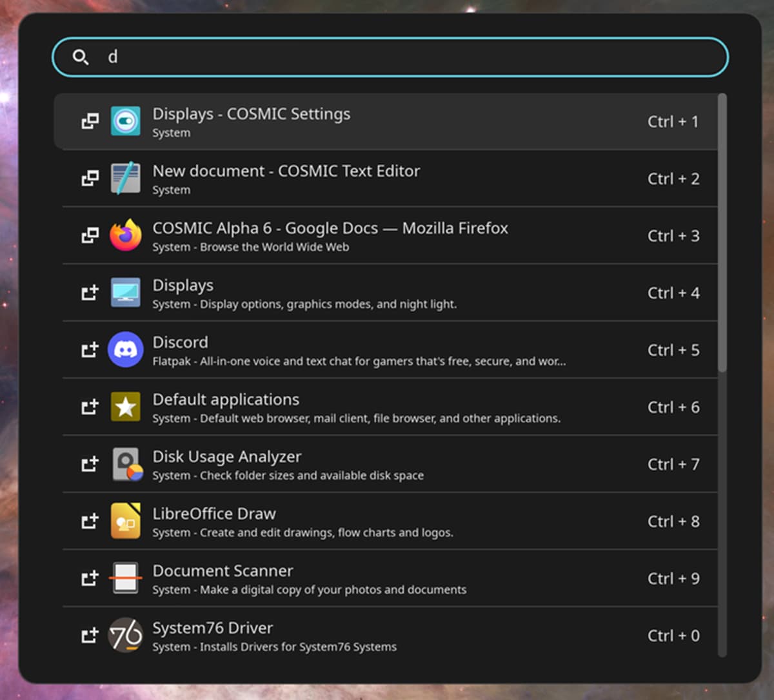Click the Displays monitor icon
This screenshot has height=700, width=774.
(x=125, y=293)
